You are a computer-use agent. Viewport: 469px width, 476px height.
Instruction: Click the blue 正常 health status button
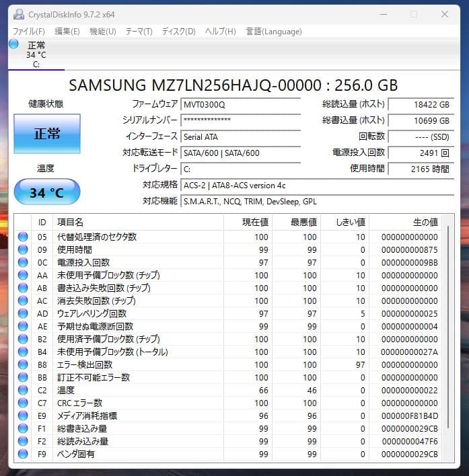(x=47, y=134)
